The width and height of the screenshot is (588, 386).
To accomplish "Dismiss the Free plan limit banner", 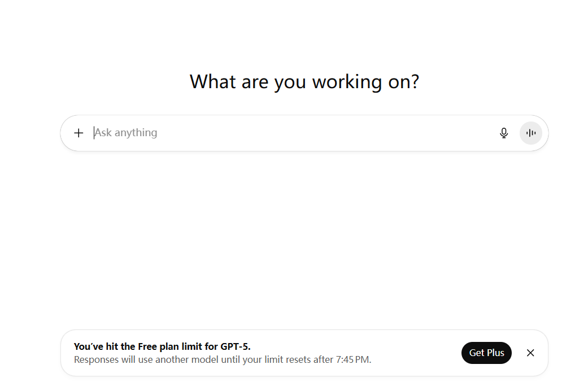I will pos(530,353).
